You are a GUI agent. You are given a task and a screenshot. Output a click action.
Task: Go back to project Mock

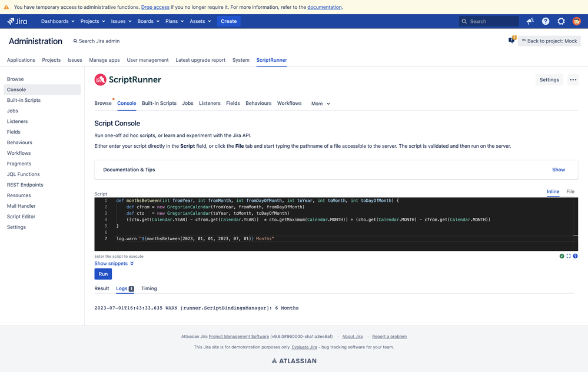click(549, 41)
